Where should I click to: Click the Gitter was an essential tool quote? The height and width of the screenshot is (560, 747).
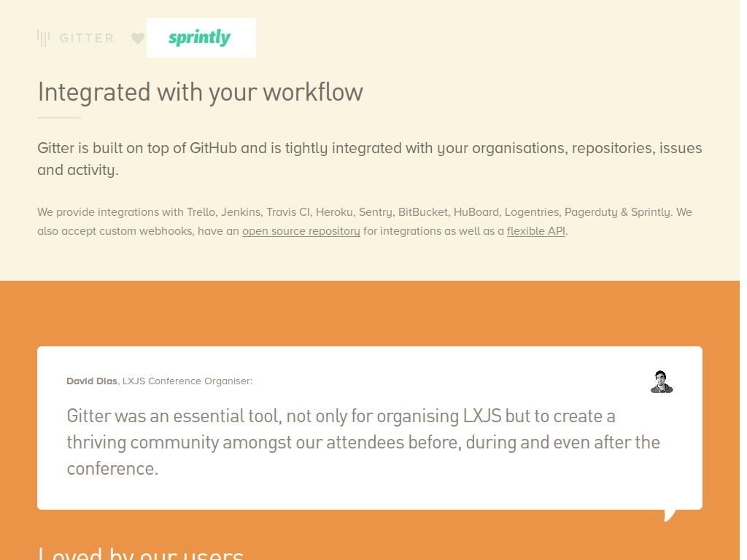click(363, 442)
